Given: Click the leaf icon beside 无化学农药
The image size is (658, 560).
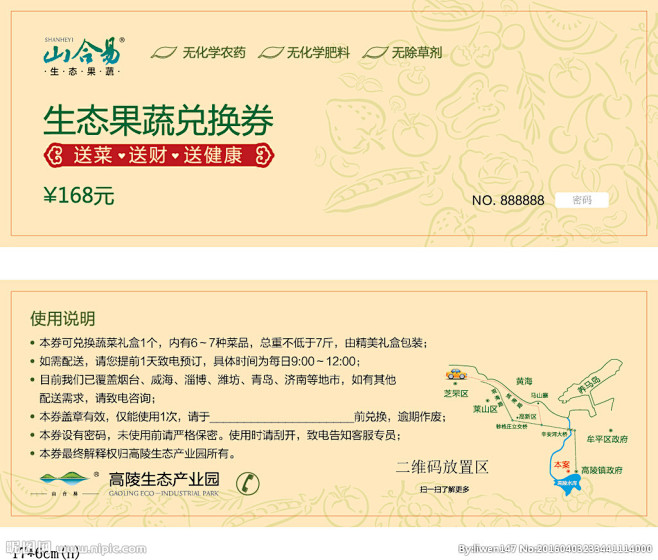Looking at the screenshot, I should [x=163, y=53].
